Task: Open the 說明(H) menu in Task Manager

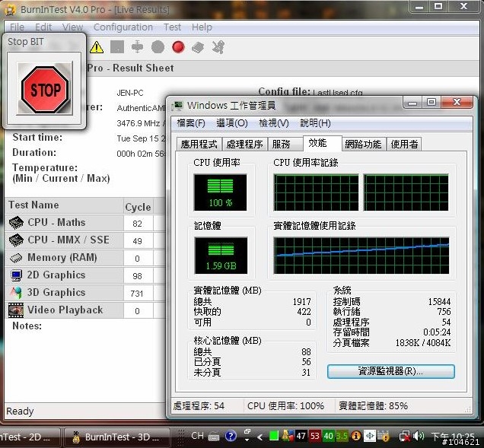Action: [x=315, y=123]
